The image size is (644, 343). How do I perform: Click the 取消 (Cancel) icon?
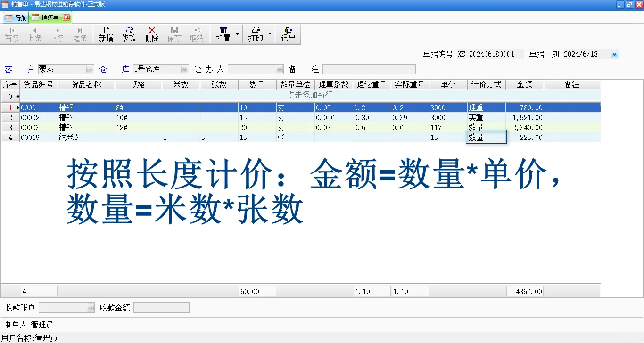pos(197,34)
